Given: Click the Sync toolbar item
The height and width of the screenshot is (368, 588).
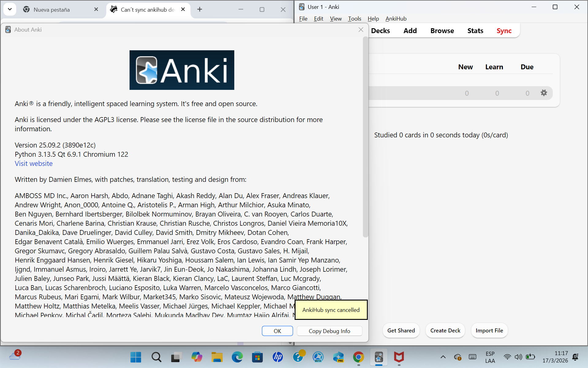Looking at the screenshot, I should [504, 31].
